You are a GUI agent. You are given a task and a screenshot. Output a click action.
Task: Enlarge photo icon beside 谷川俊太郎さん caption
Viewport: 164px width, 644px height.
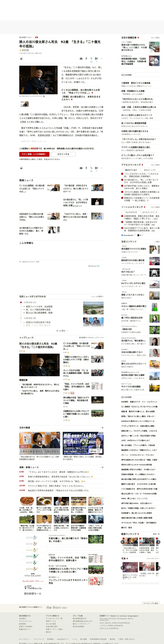coord(44,96)
